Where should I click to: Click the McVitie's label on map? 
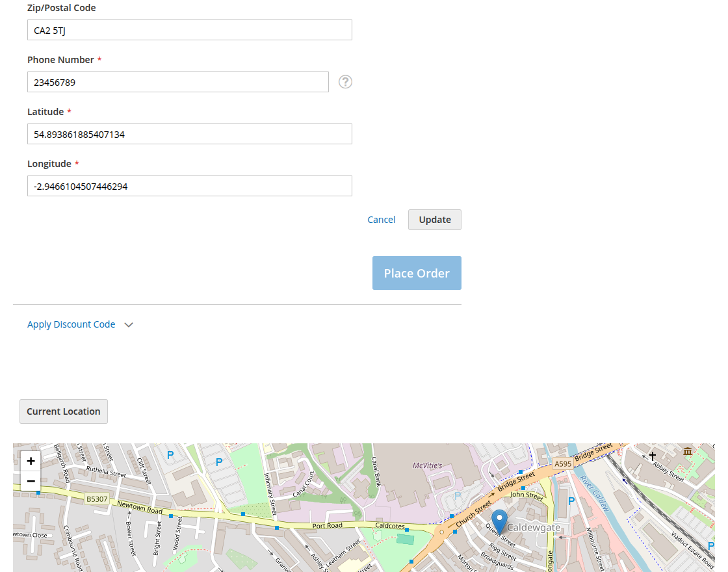coord(427,465)
